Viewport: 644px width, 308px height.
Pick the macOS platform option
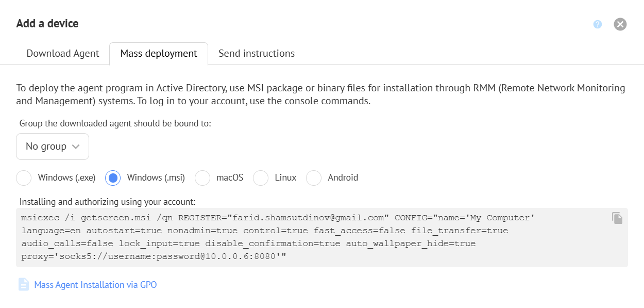tap(202, 178)
